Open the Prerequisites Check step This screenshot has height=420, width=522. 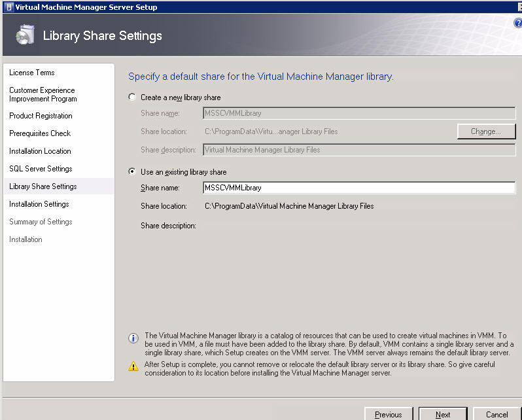tap(40, 133)
